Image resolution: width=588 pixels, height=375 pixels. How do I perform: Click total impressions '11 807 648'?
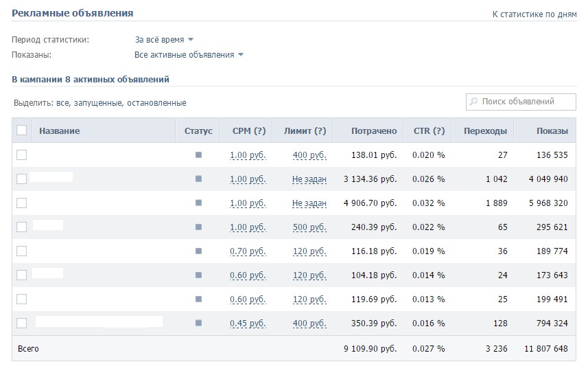point(546,349)
